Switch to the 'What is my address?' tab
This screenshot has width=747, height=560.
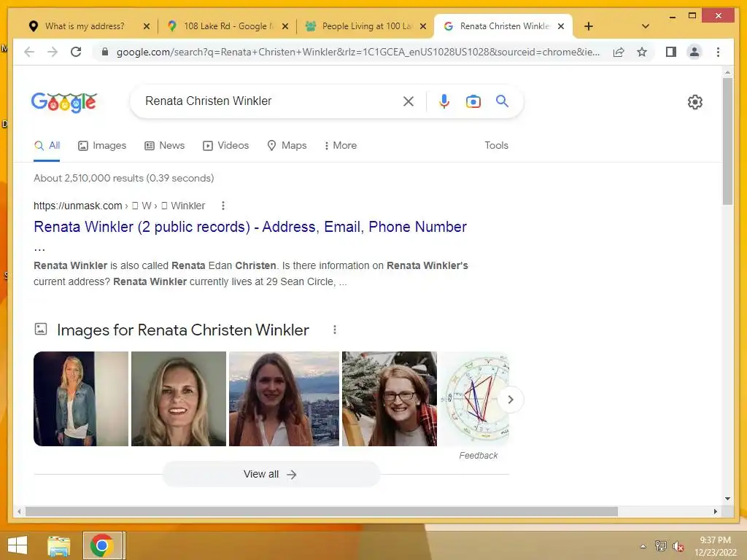[x=83, y=26]
